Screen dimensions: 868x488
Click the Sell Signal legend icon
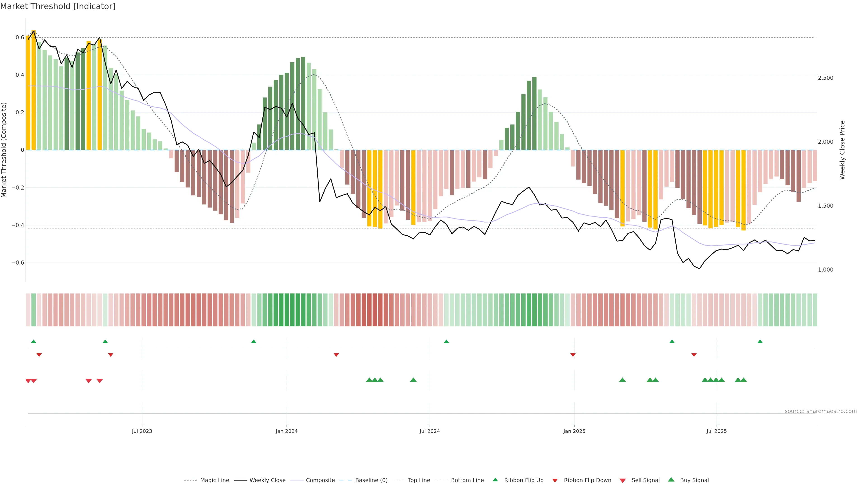(623, 480)
